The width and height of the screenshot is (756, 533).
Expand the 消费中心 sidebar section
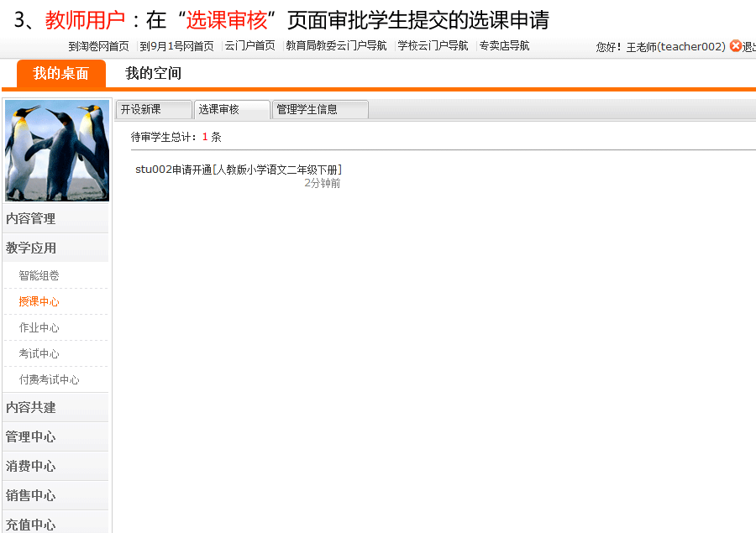click(31, 466)
